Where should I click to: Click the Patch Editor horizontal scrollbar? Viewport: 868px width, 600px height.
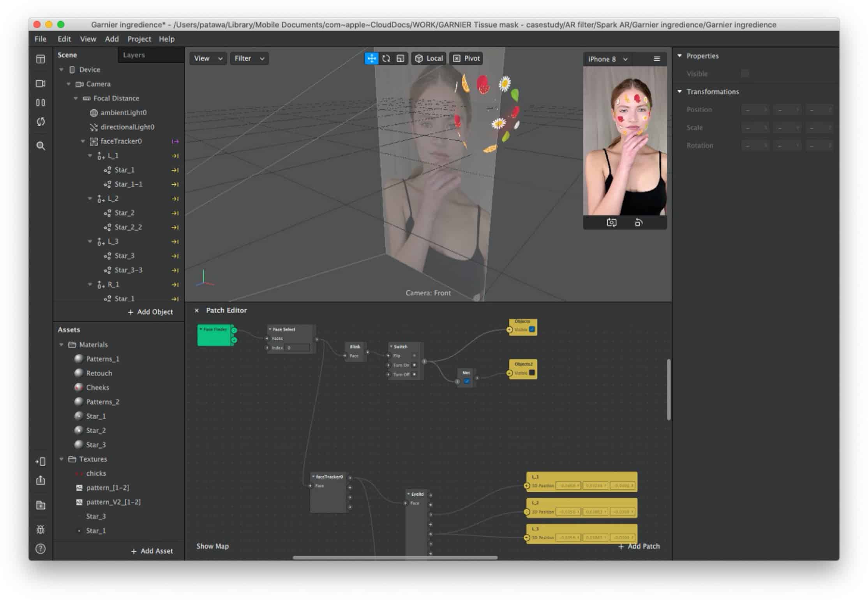(x=395, y=558)
